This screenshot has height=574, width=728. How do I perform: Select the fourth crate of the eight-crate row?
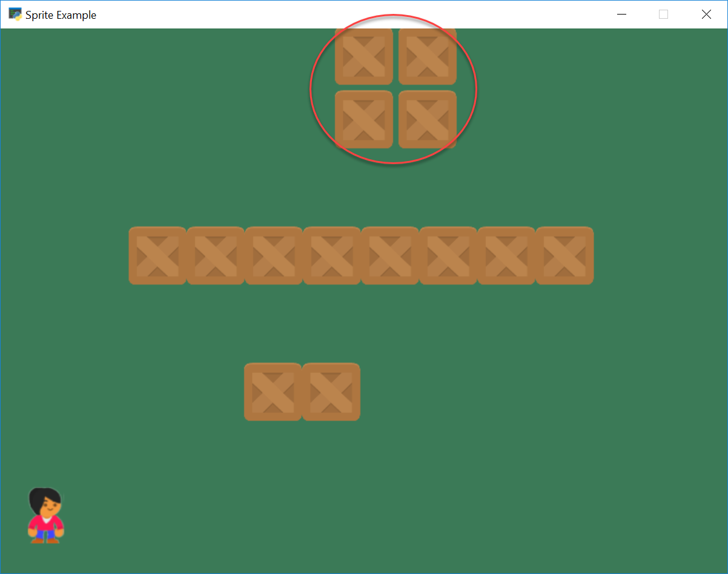pyautogui.click(x=332, y=256)
